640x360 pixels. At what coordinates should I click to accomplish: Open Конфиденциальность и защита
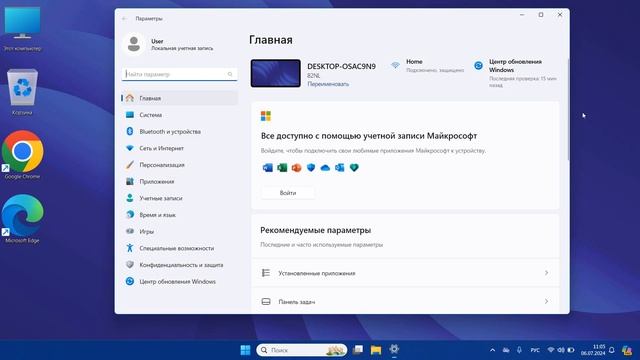click(x=180, y=265)
